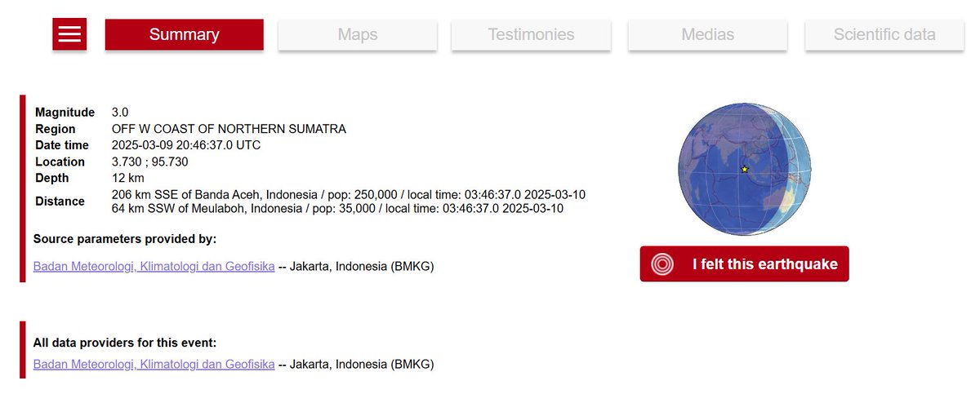Click region text OFF W COAST OF NORTHERN SUMATRA
The width and height of the screenshot is (980, 403).
(229, 129)
